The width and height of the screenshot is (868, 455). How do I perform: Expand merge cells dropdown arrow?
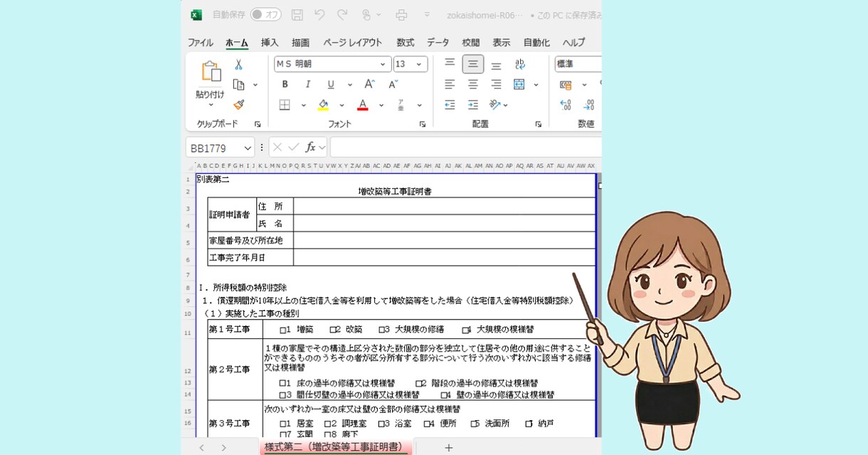536,84
